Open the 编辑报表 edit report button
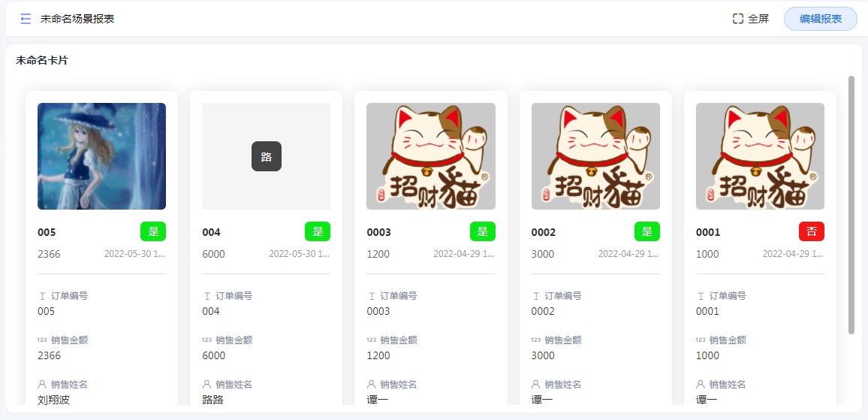868x420 pixels. 821,19
